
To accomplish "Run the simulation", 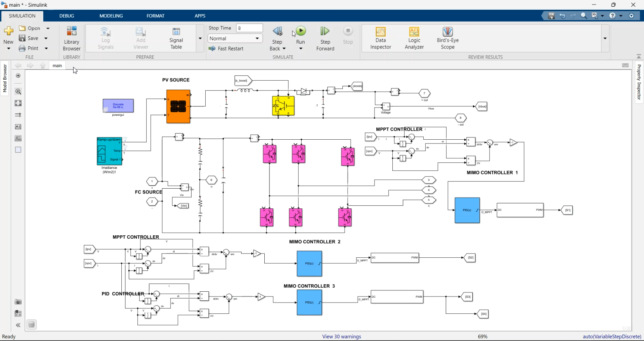I will click(x=301, y=31).
